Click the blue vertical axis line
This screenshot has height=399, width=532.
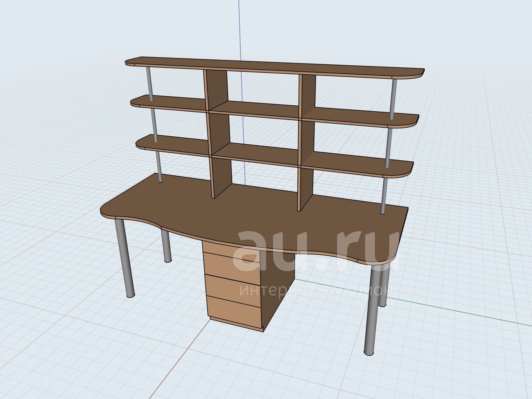(x=240, y=29)
